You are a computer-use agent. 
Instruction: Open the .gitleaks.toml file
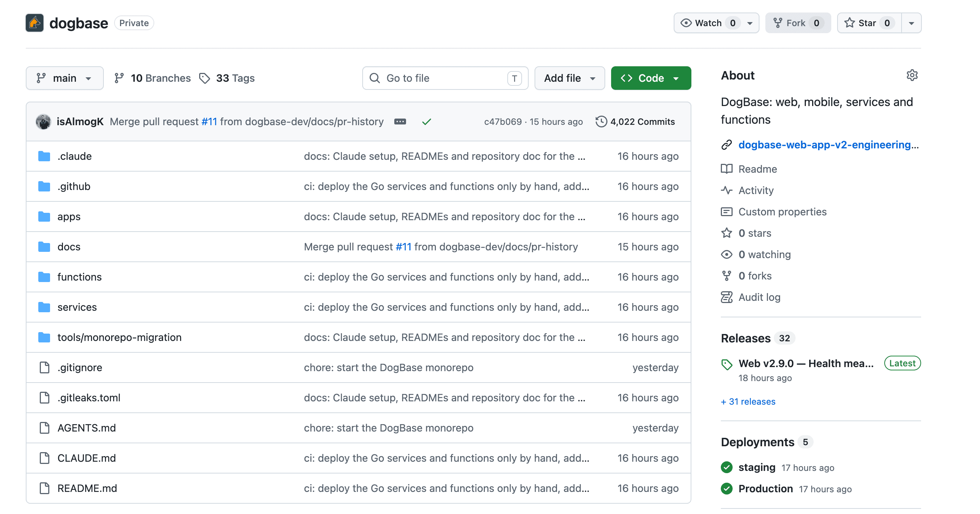[89, 398]
